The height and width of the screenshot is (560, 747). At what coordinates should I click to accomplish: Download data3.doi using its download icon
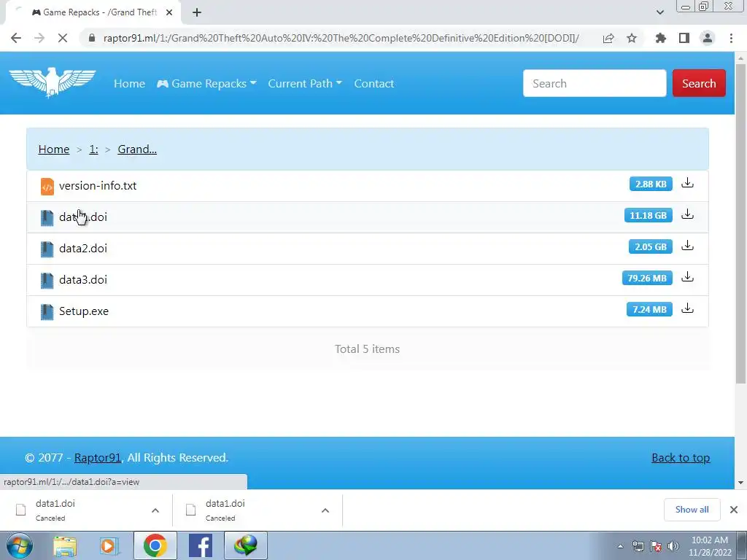click(x=687, y=277)
